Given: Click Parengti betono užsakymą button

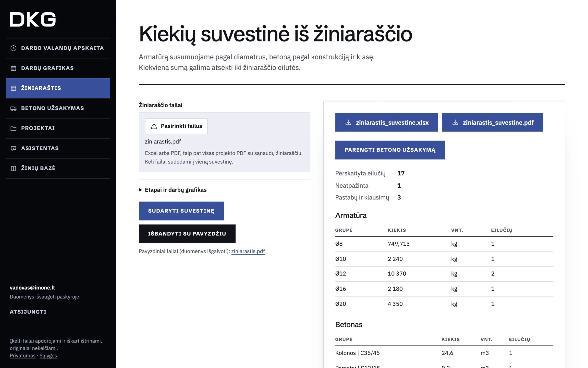Looking at the screenshot, I should click(390, 150).
